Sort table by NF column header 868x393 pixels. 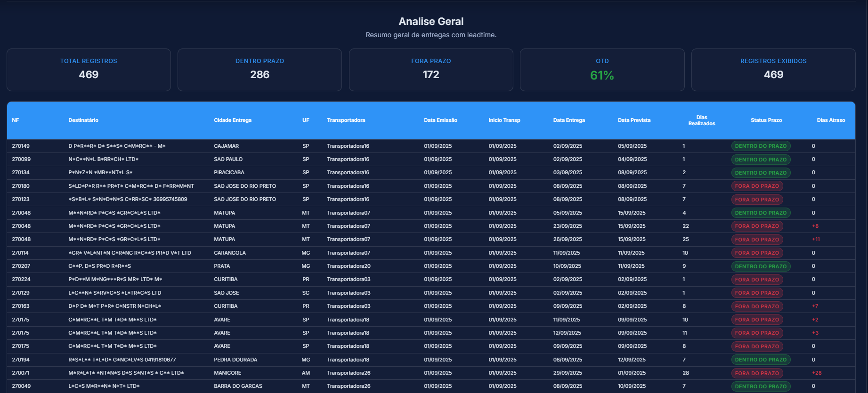16,120
